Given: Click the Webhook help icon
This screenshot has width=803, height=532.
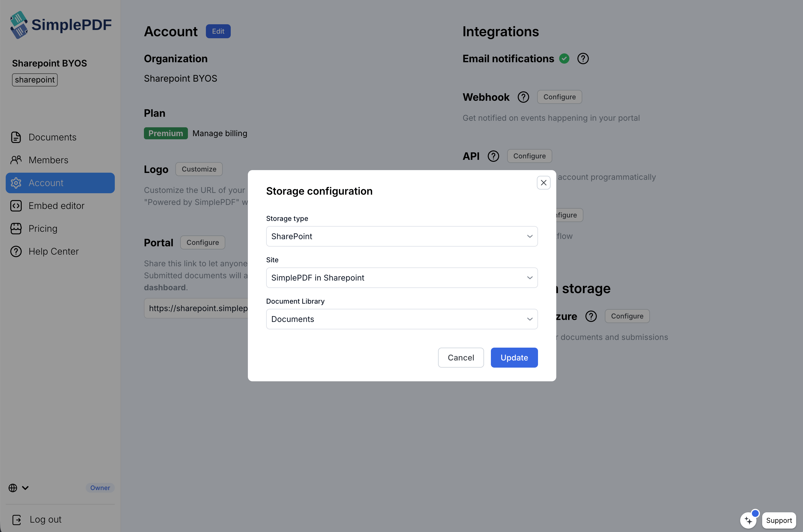Looking at the screenshot, I should pos(523,97).
